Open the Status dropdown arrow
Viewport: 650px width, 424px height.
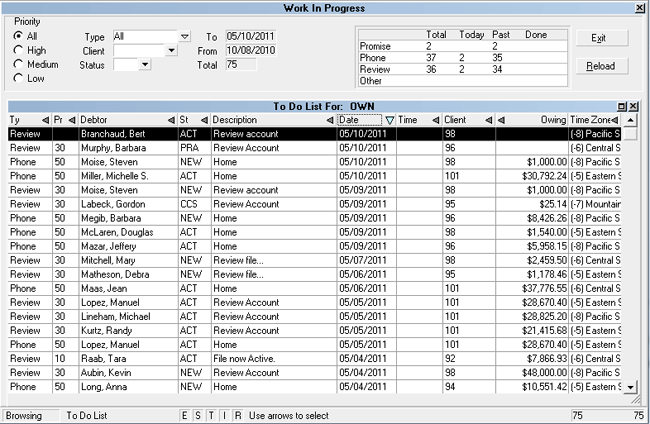point(145,65)
